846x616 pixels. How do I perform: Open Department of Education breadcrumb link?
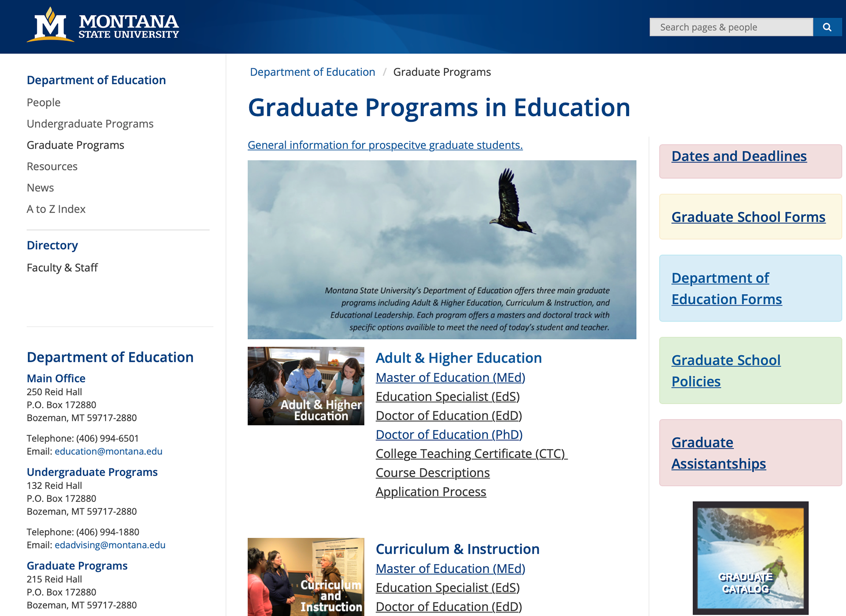point(312,72)
